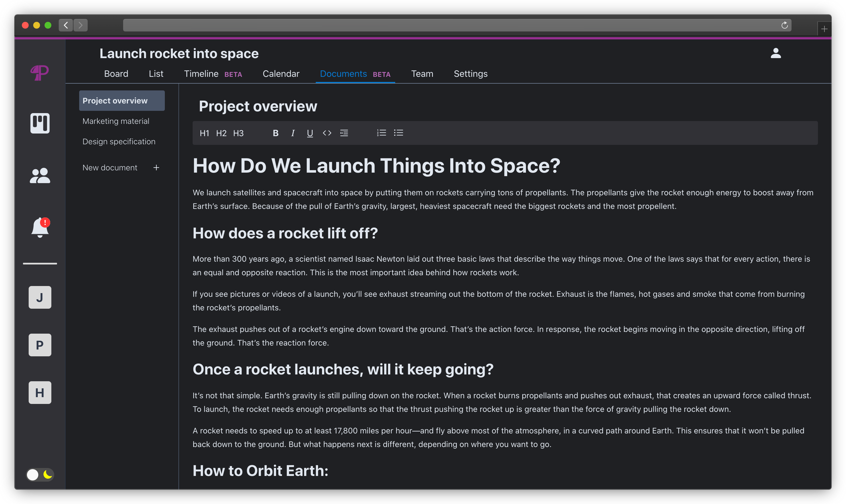Apply H1 heading style
This screenshot has width=846, height=504.
(204, 133)
